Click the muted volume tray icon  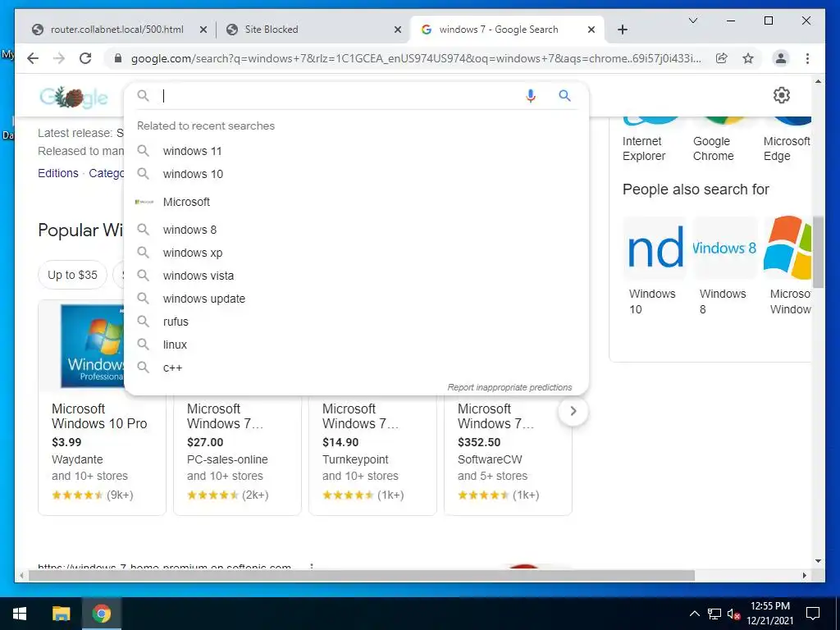(734, 614)
